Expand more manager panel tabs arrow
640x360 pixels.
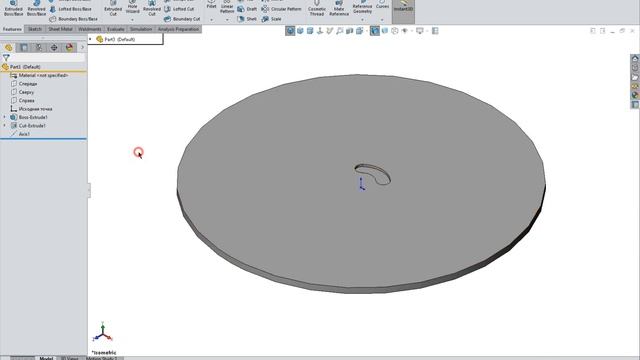[x=82, y=47]
